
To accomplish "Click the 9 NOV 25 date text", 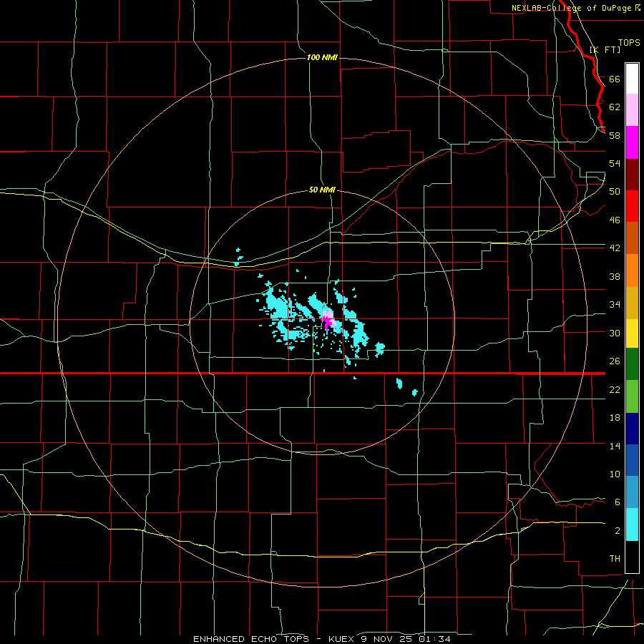I will point(388,639).
